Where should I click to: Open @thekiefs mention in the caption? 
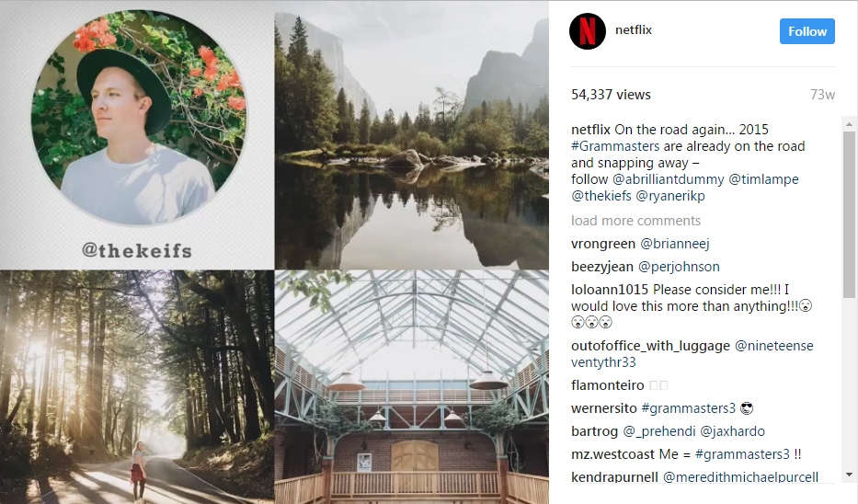point(601,195)
